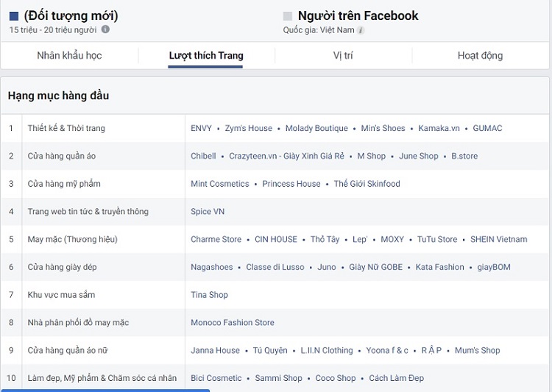Click Janna House page link
The width and height of the screenshot is (552, 392).
[215, 351]
